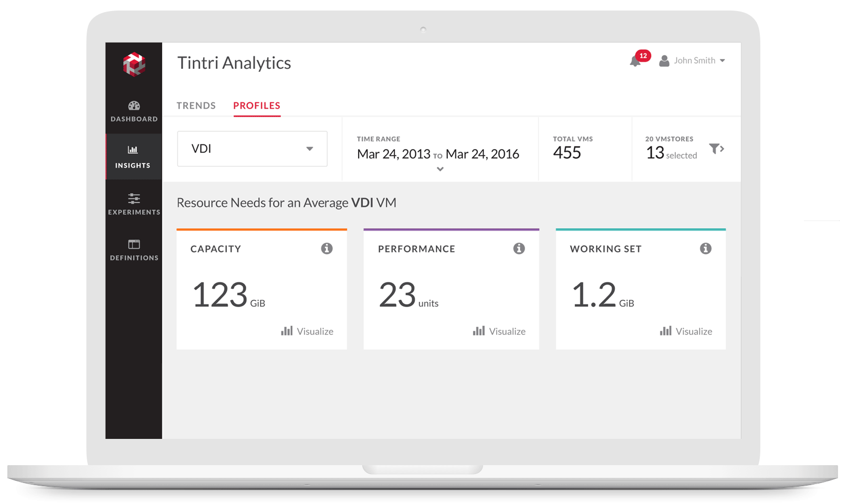Open the VMstores filter funnel icon

click(717, 149)
